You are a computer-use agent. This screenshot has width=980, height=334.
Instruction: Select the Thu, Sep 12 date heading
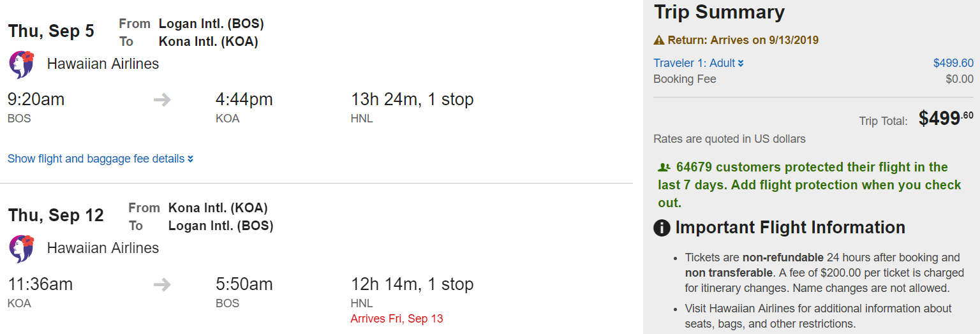(x=56, y=215)
